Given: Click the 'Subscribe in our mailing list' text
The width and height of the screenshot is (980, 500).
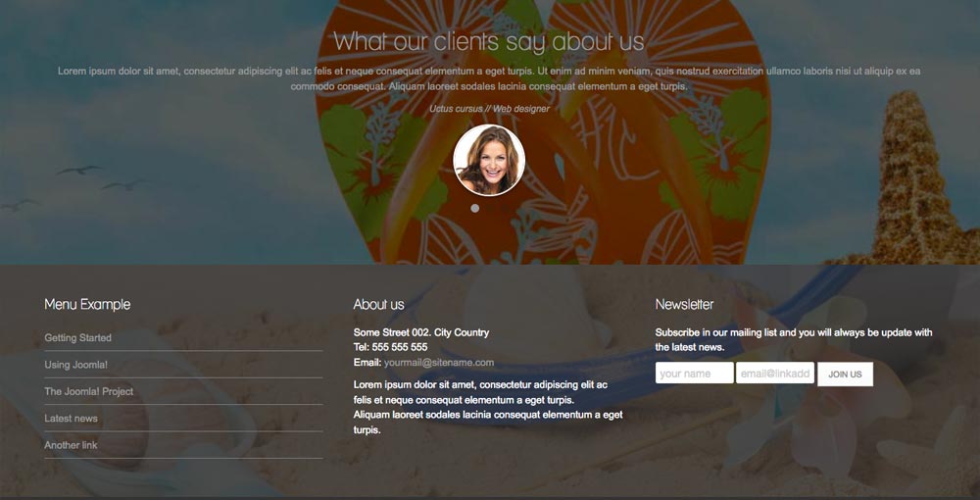Looking at the screenshot, I should [794, 340].
